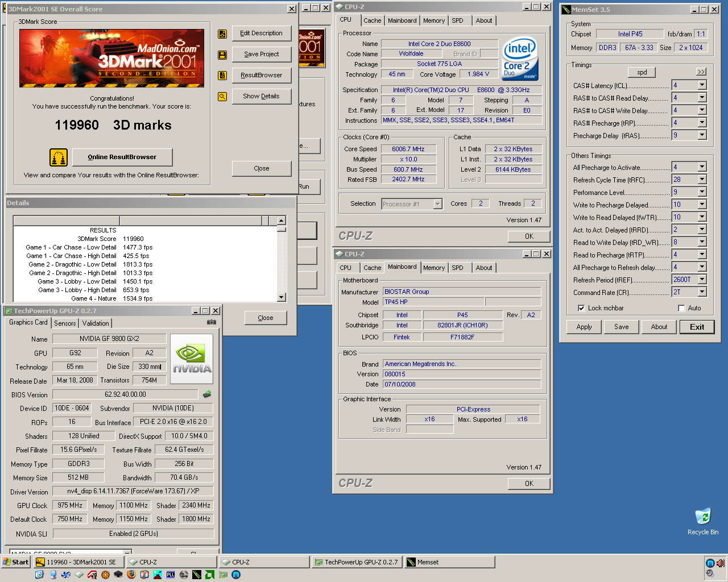Image resolution: width=728 pixels, height=582 pixels.
Task: Click the Save Project button
Action: [x=262, y=55]
